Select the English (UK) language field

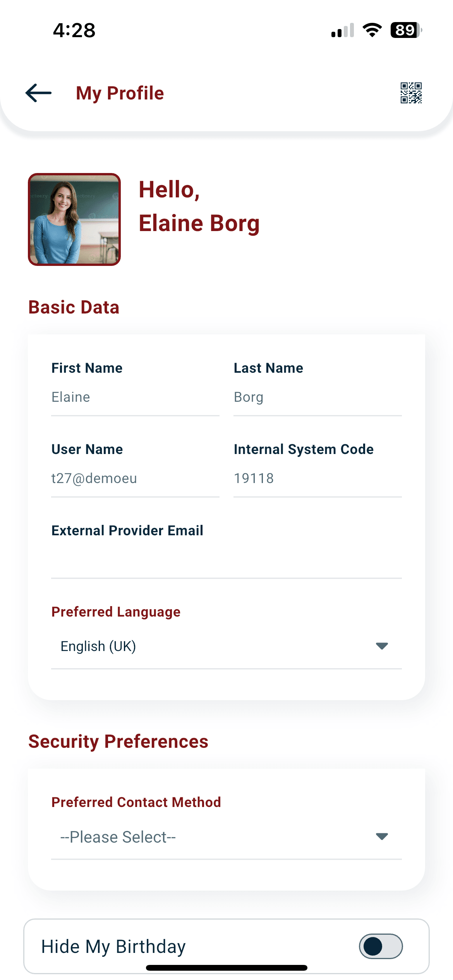click(226, 646)
